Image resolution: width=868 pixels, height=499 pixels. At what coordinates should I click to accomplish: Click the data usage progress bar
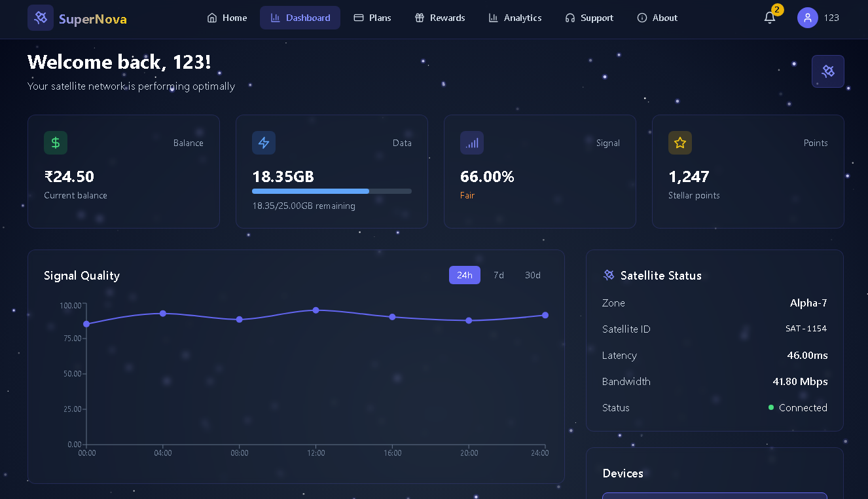click(x=332, y=191)
